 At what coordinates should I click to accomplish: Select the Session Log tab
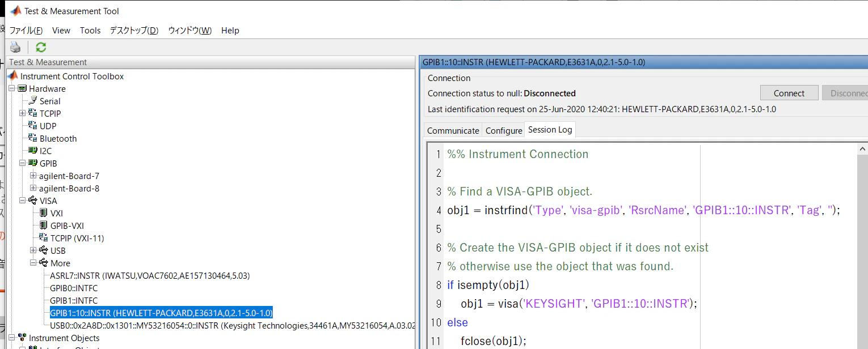pyautogui.click(x=550, y=130)
